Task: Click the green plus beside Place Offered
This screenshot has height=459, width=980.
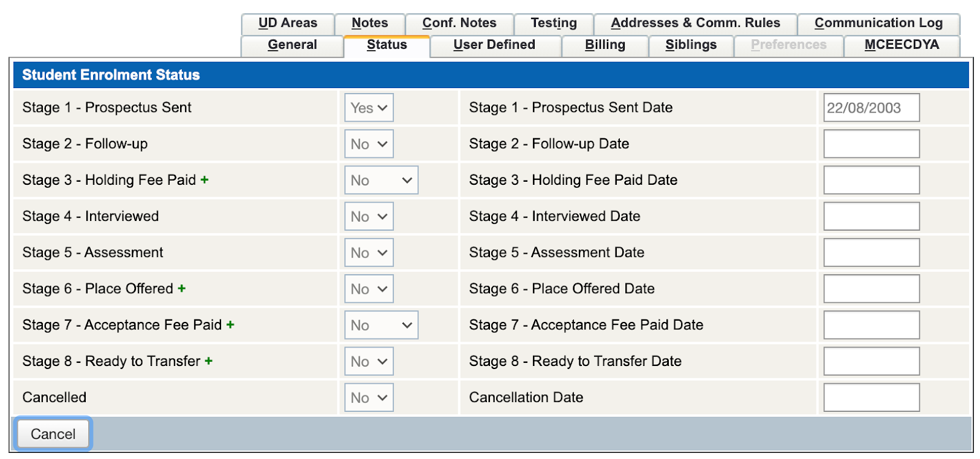Action: pos(182,289)
